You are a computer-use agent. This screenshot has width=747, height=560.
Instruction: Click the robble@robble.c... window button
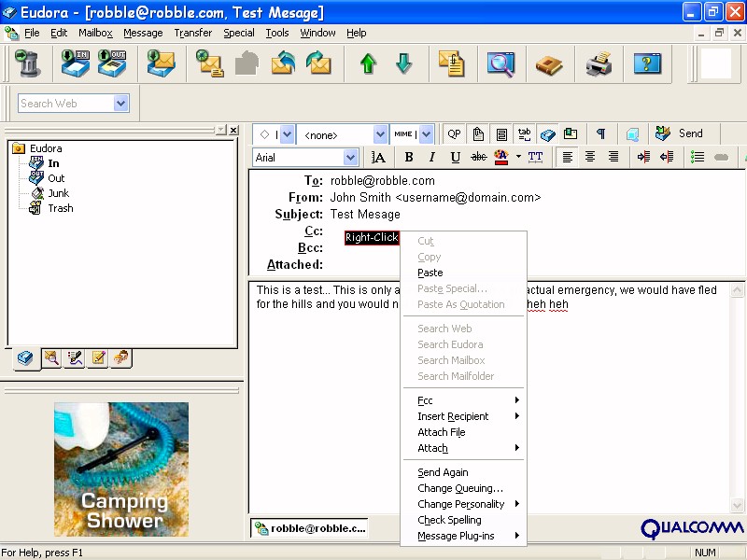310,528
